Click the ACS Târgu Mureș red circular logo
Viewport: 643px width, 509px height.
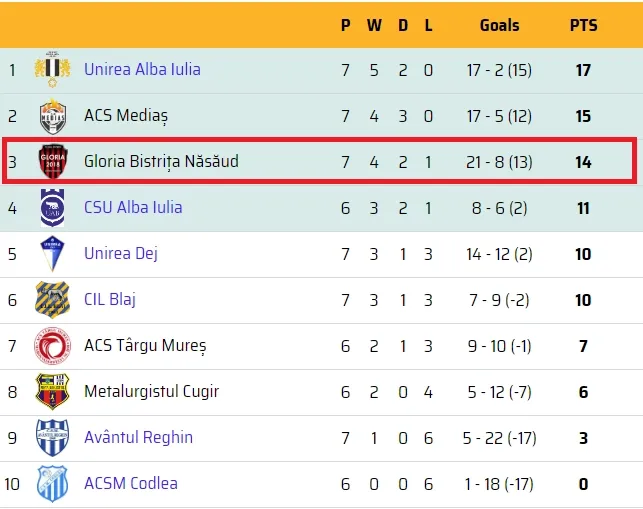(52, 346)
